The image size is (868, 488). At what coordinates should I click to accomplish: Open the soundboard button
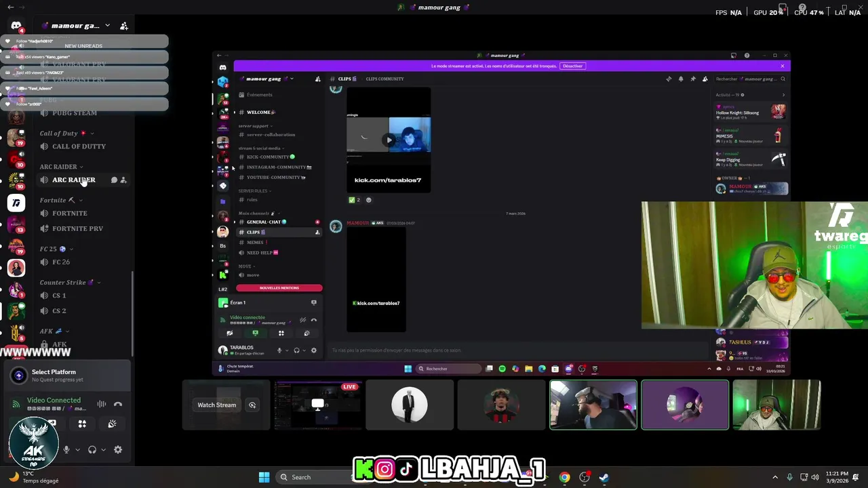coord(112,424)
